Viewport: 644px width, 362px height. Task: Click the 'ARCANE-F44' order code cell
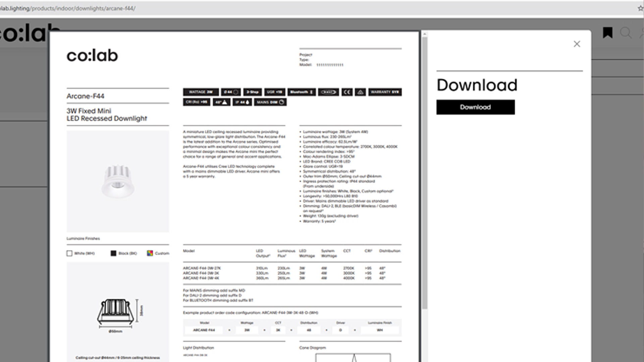coord(204,330)
